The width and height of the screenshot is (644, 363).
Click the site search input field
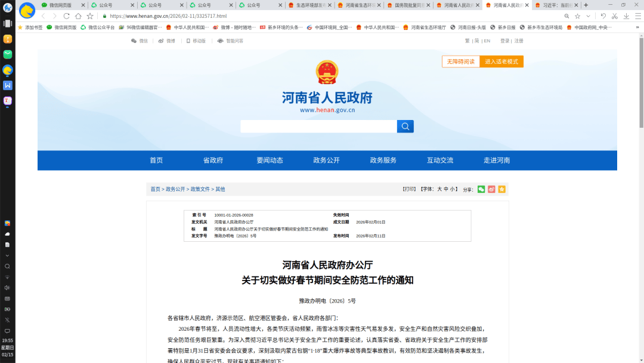click(318, 127)
